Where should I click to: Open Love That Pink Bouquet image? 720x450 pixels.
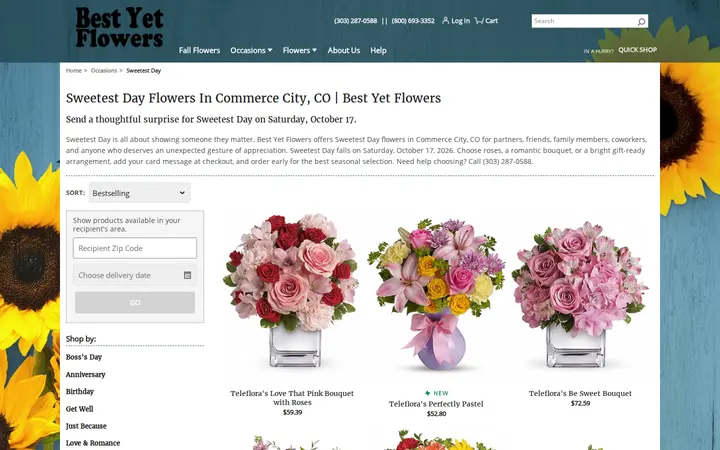[x=292, y=292]
